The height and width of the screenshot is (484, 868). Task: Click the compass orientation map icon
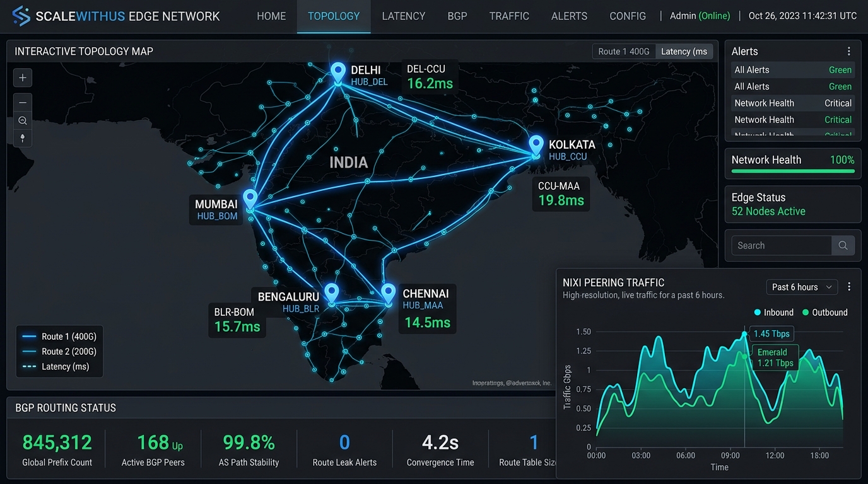click(x=23, y=137)
